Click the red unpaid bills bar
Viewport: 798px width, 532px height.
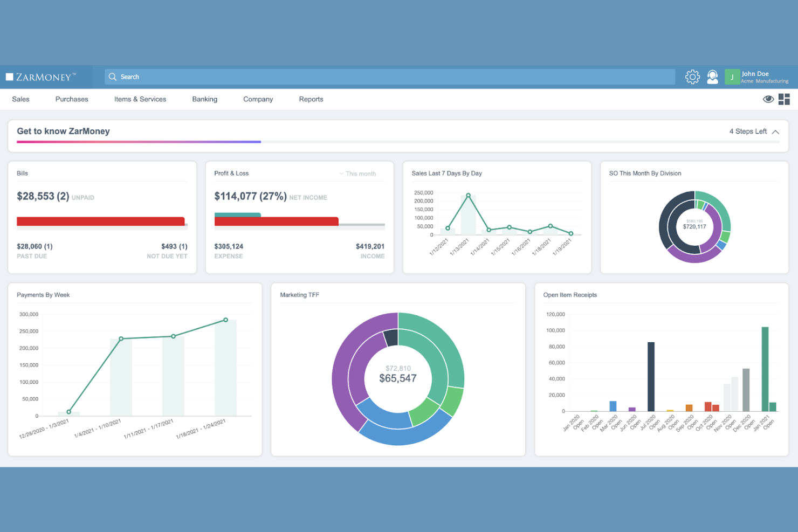(101, 222)
